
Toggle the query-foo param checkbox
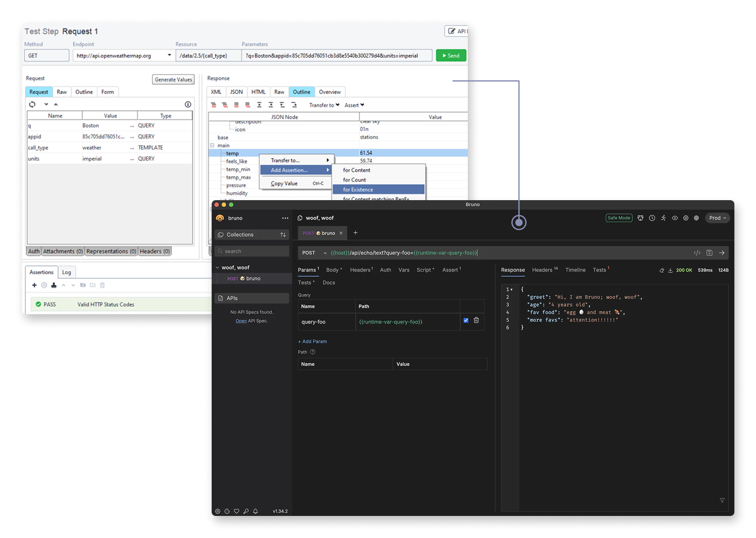(466, 320)
